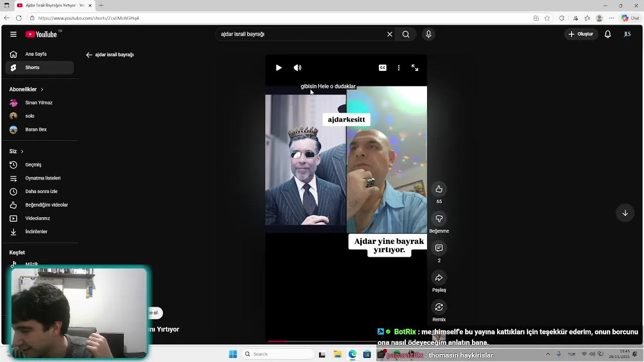Open the comments for this Short
The height and width of the screenshot is (362, 644).
[439, 248]
